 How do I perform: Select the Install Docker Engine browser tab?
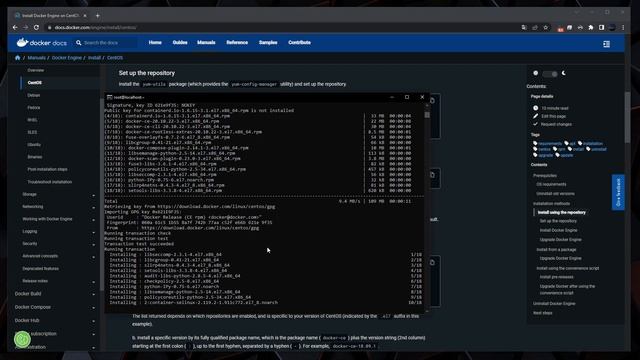[x=50, y=16]
